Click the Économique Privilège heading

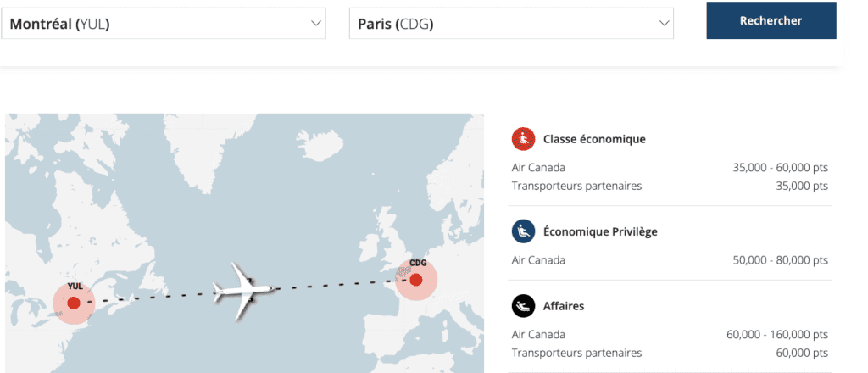tap(600, 231)
